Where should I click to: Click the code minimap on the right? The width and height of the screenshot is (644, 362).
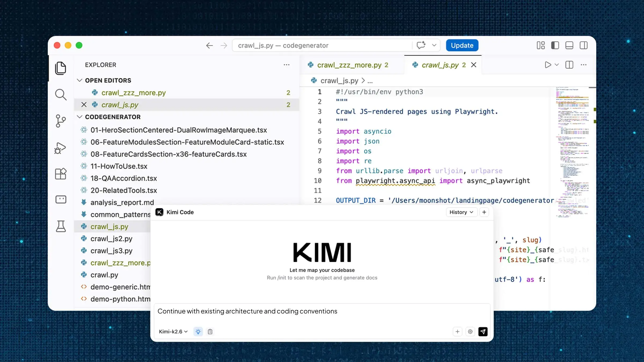click(572, 152)
